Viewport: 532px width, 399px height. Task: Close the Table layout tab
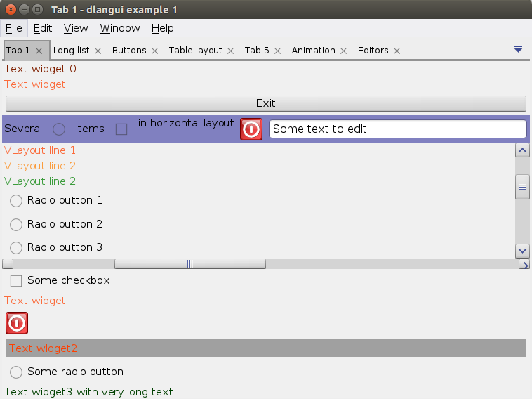point(230,51)
